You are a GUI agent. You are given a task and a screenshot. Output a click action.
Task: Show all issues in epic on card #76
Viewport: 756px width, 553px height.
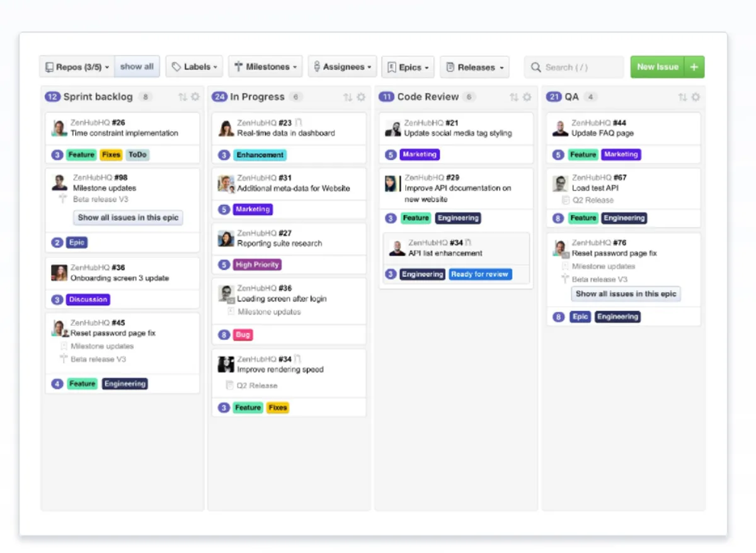coord(626,294)
